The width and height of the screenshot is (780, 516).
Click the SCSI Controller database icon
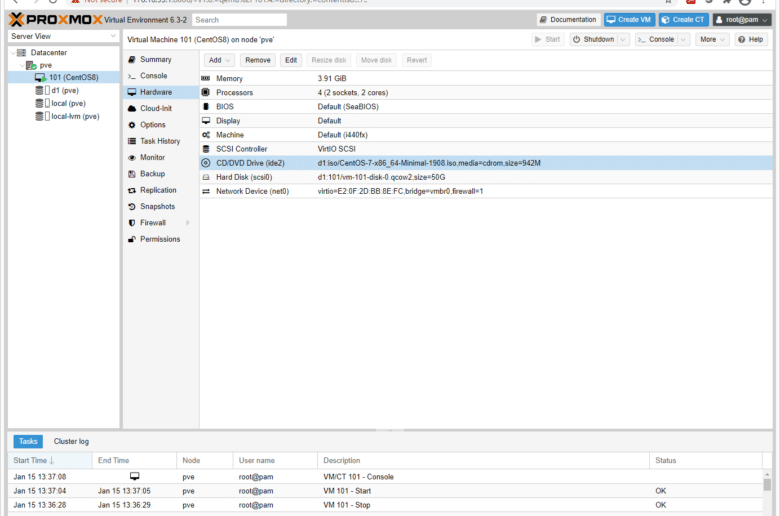205,149
